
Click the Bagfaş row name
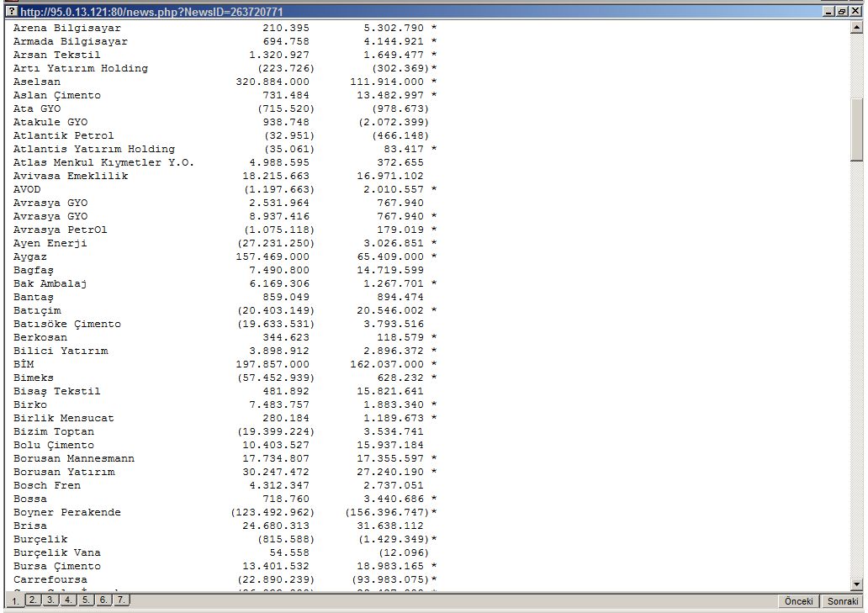pos(34,270)
